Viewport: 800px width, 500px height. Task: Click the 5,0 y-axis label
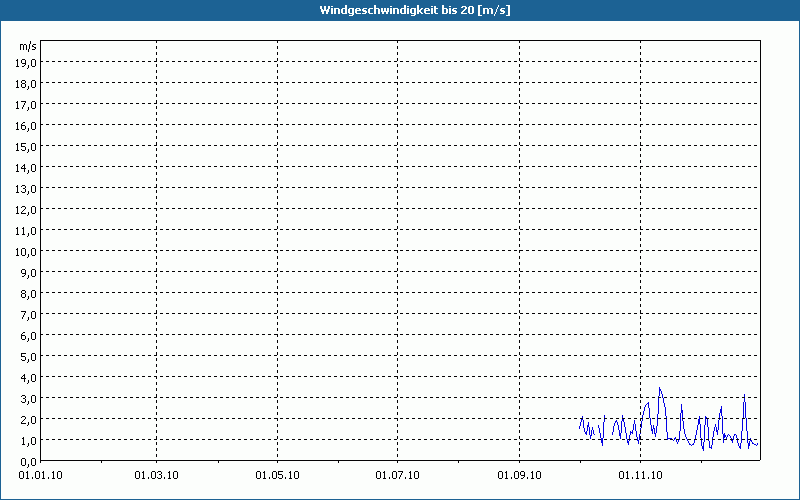click(28, 357)
